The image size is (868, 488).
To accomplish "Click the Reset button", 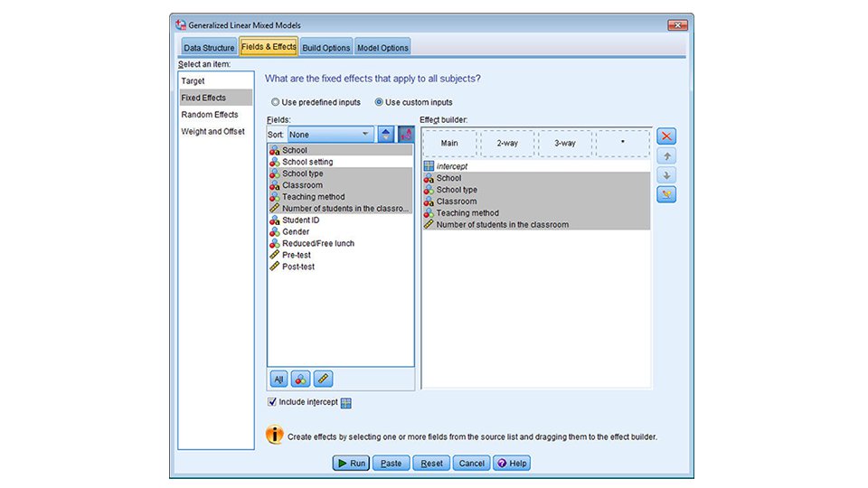I will (x=431, y=463).
